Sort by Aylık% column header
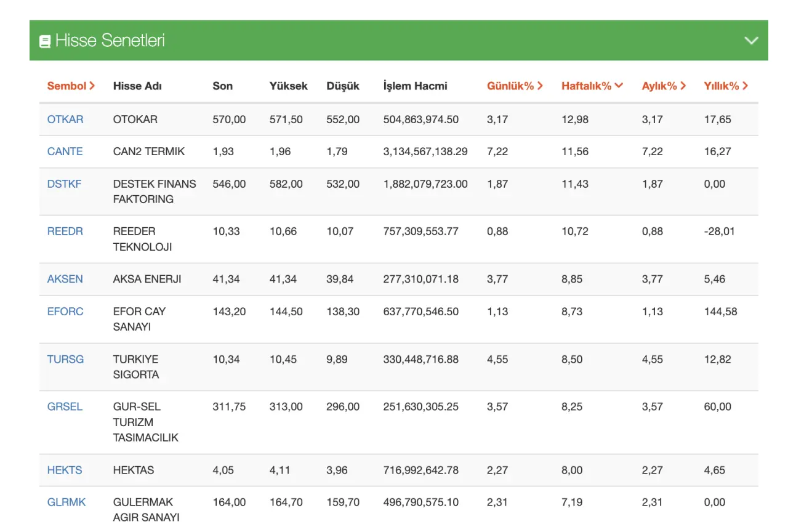 click(664, 86)
